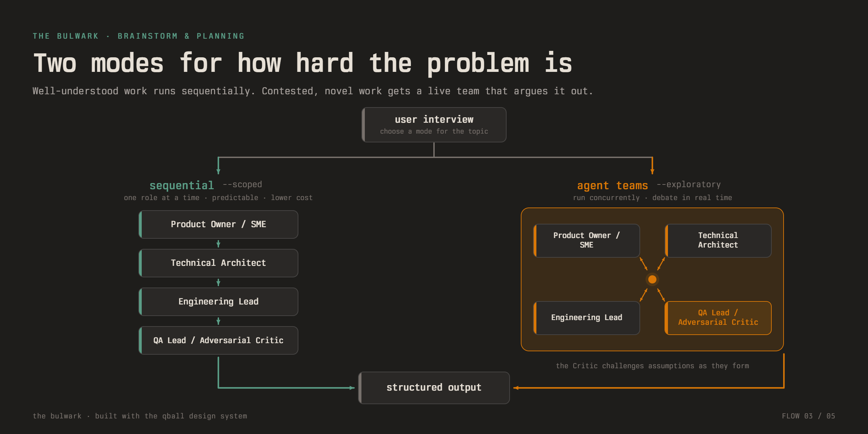The image size is (868, 434).
Task: Click the 'FLOW 03 / 05' page indicator
Action: [x=809, y=416]
